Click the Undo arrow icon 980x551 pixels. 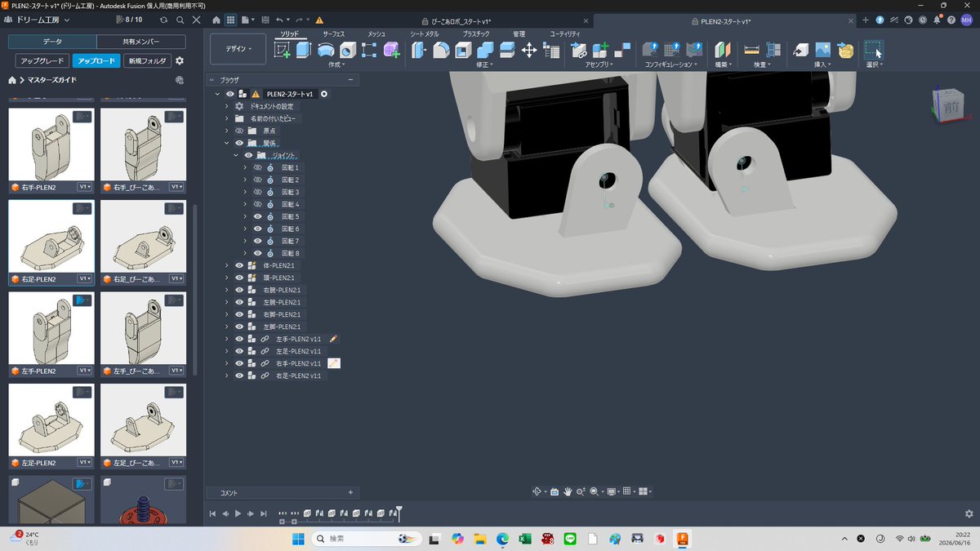279,19
